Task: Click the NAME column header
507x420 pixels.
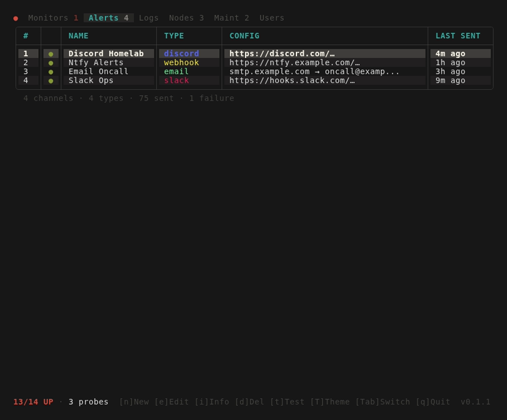Action: [78, 36]
